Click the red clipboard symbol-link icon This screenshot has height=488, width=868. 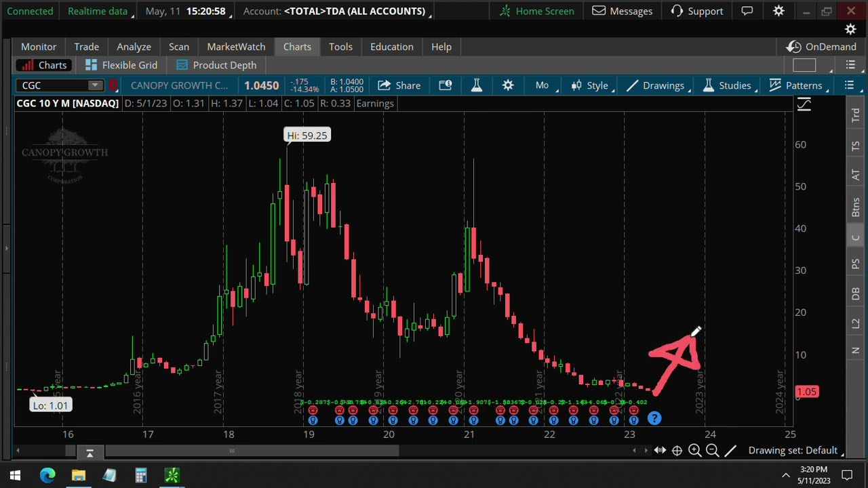(113, 85)
